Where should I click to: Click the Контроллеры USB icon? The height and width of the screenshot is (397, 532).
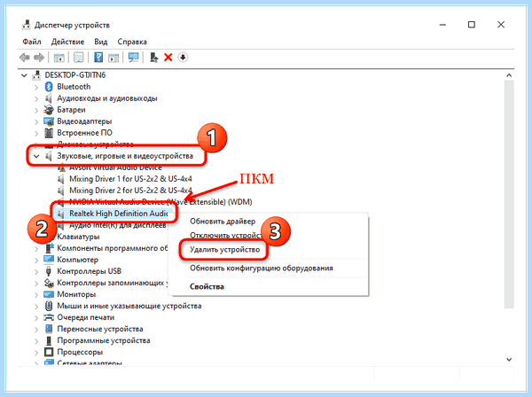pyautogui.click(x=49, y=271)
